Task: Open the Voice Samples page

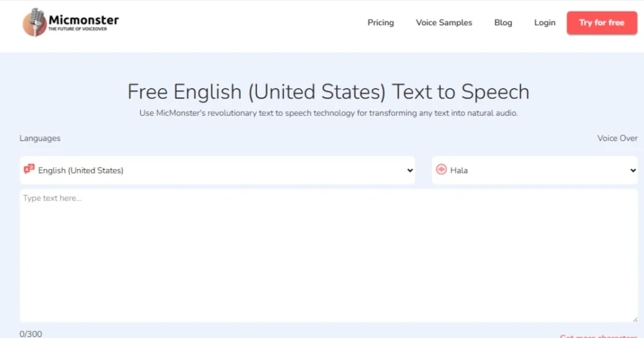Action: [444, 23]
